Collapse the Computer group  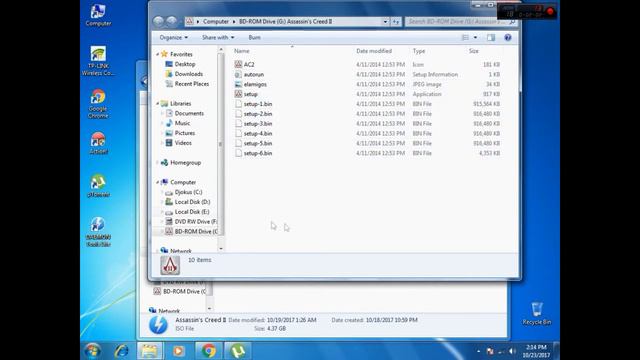(158, 182)
